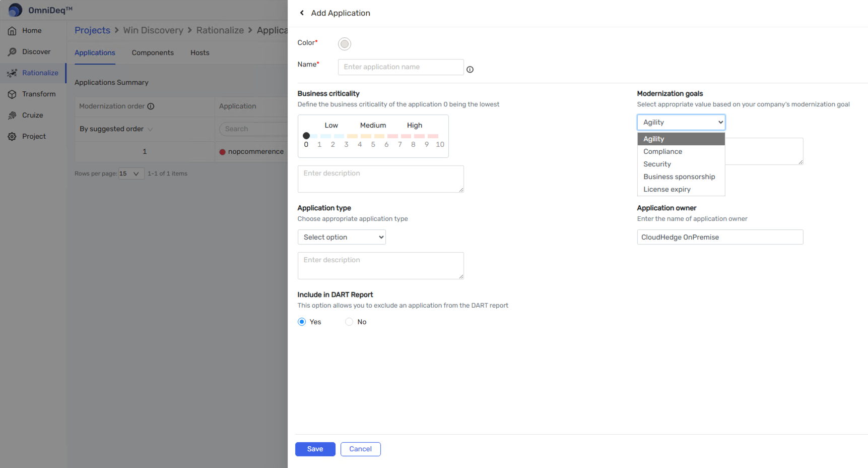Open the Color picker swatch
This screenshot has width=868, height=468.
click(345, 44)
